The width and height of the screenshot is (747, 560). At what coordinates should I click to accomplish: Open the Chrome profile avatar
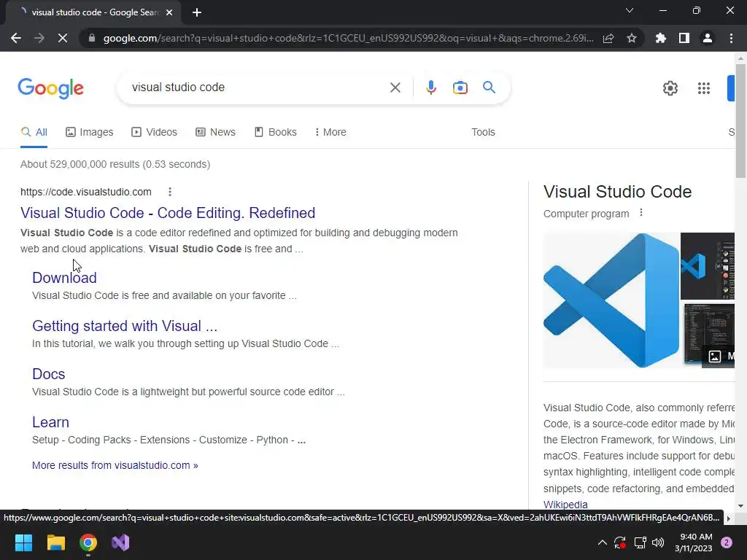[x=708, y=38]
